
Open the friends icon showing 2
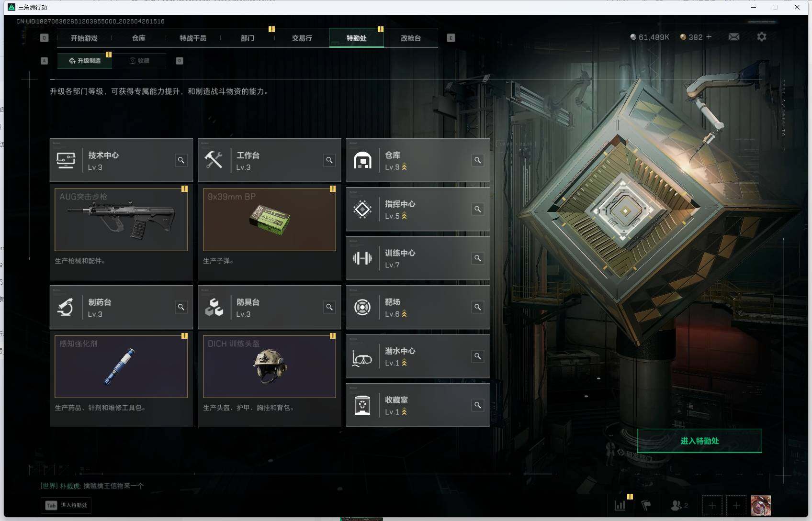click(x=679, y=505)
